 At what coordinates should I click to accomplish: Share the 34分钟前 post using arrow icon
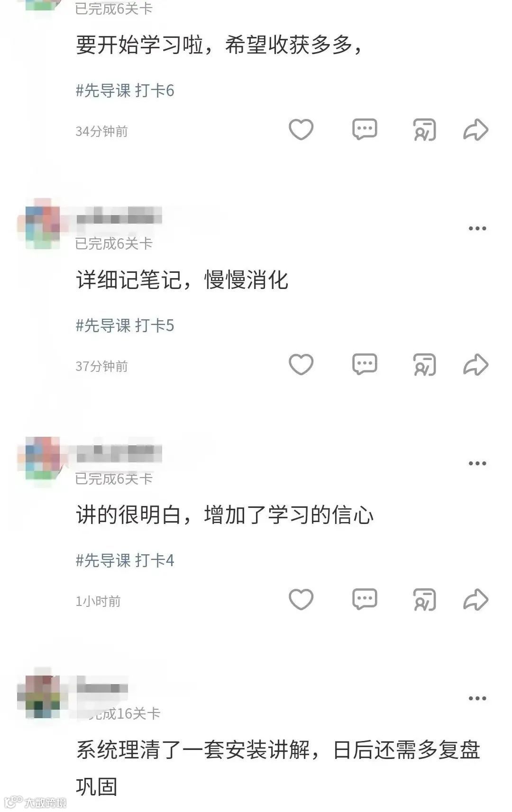(x=475, y=129)
